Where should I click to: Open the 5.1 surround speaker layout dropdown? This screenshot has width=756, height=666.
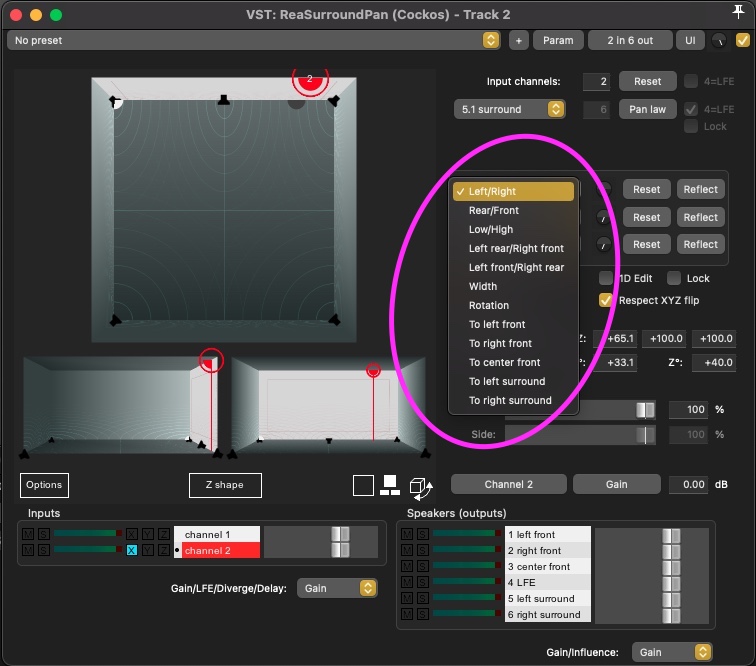click(x=509, y=109)
